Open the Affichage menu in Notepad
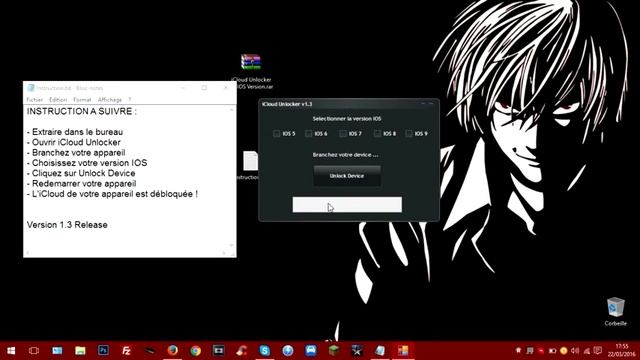The height and width of the screenshot is (360, 640). pos(110,100)
